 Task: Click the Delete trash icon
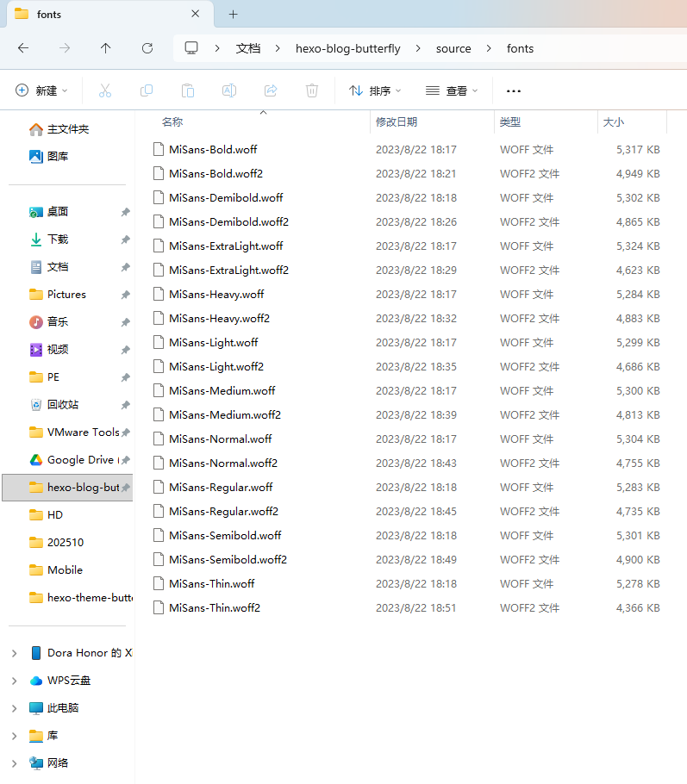coord(312,90)
